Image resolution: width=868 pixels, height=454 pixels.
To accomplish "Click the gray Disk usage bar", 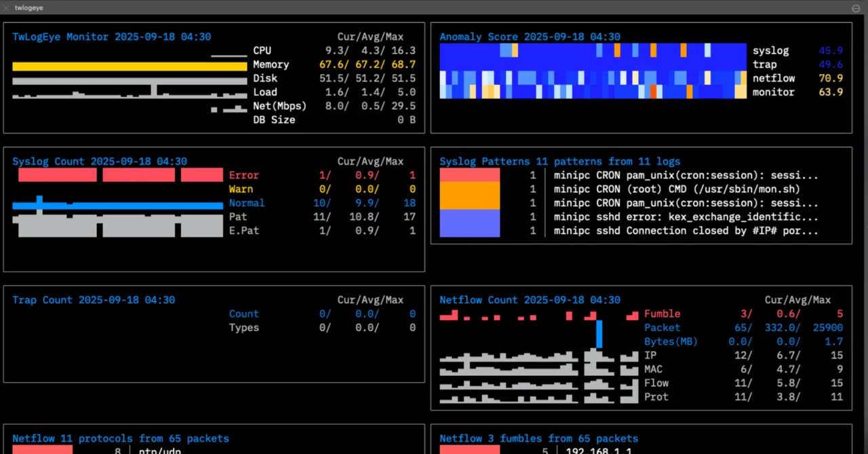I will click(x=130, y=80).
